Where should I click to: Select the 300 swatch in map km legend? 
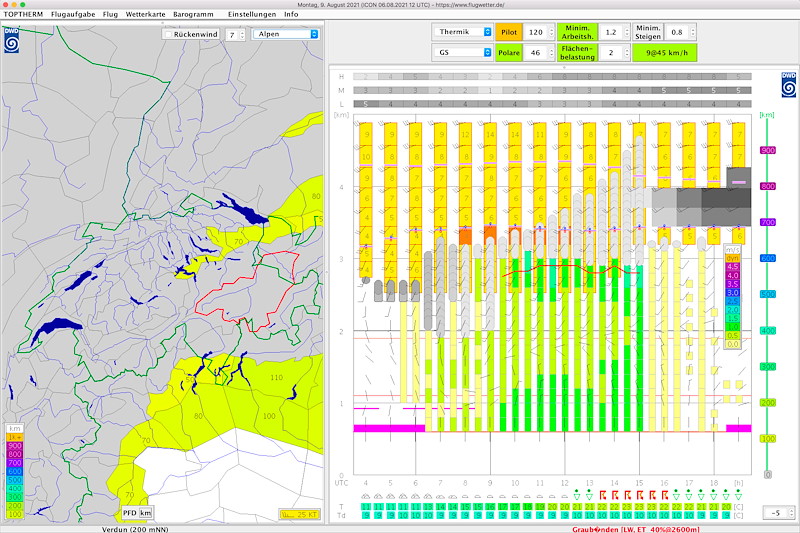pyautogui.click(x=15, y=497)
